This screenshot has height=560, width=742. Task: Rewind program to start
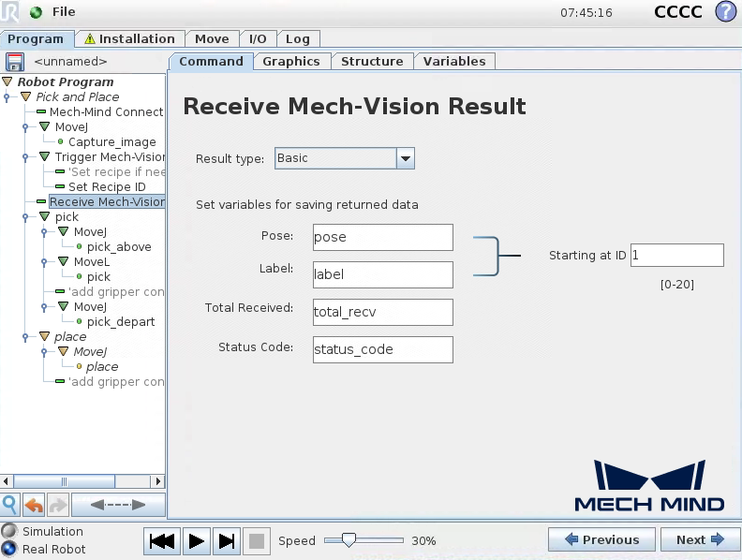(162, 540)
